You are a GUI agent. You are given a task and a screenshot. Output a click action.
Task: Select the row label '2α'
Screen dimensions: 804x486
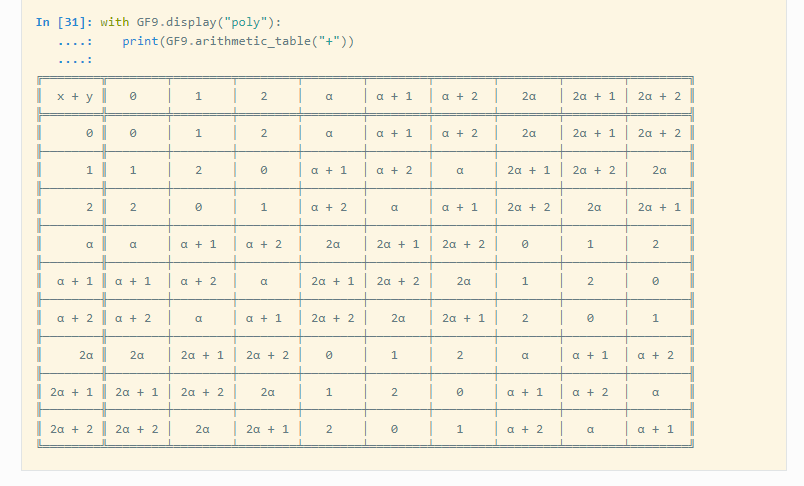(86, 355)
